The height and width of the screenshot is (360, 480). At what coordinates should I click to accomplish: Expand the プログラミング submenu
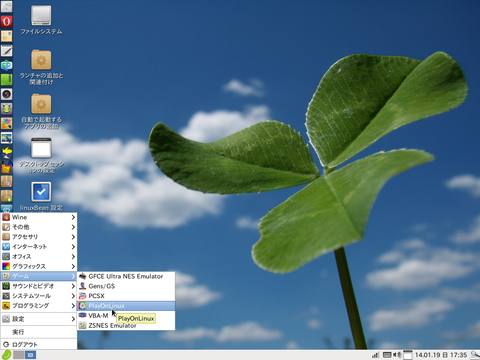[x=39, y=306]
